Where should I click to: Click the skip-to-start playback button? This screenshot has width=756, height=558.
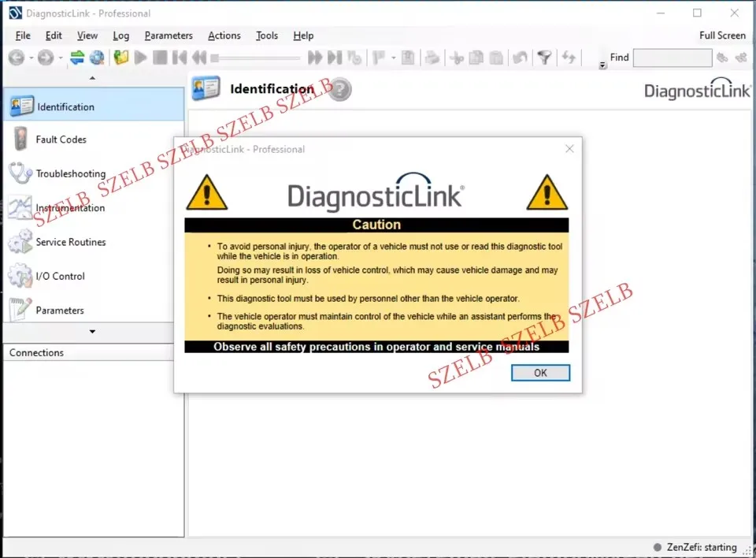(x=180, y=58)
